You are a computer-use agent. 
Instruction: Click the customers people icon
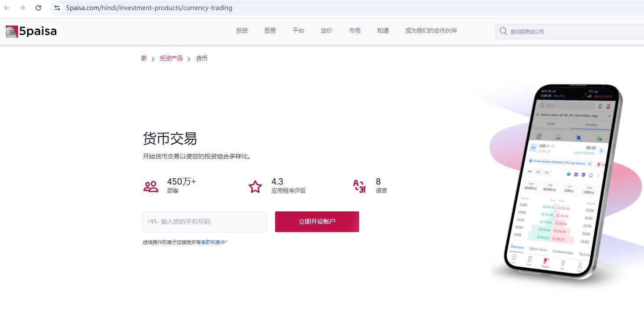(151, 186)
